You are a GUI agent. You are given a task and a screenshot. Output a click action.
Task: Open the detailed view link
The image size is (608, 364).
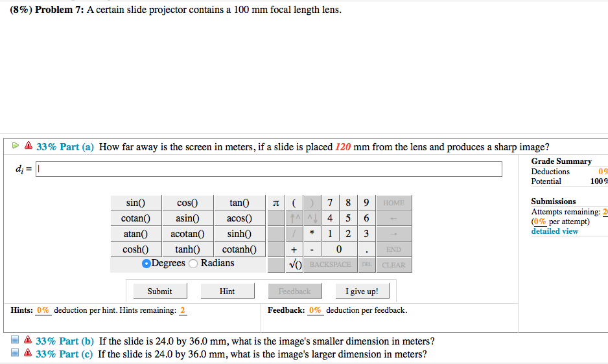click(554, 231)
